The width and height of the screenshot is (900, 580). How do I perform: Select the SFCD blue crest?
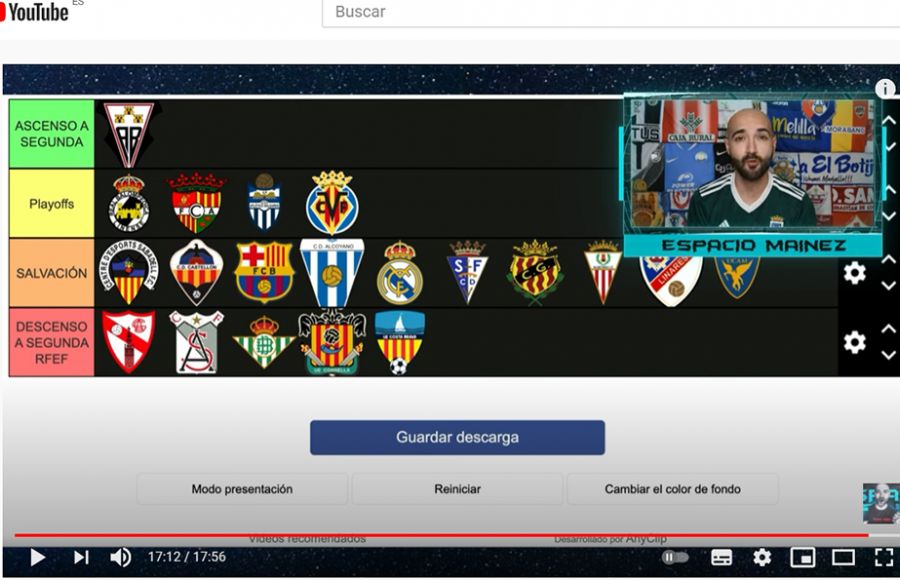tap(467, 272)
